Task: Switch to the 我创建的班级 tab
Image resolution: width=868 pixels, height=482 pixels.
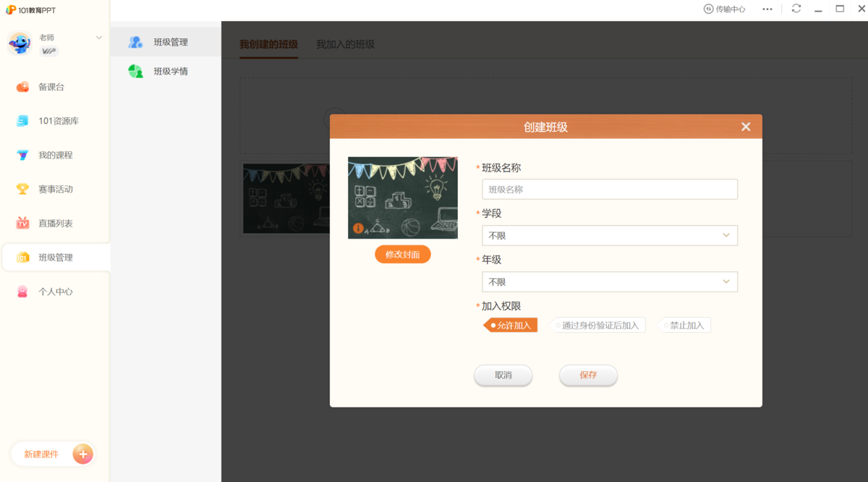Action: click(x=268, y=44)
